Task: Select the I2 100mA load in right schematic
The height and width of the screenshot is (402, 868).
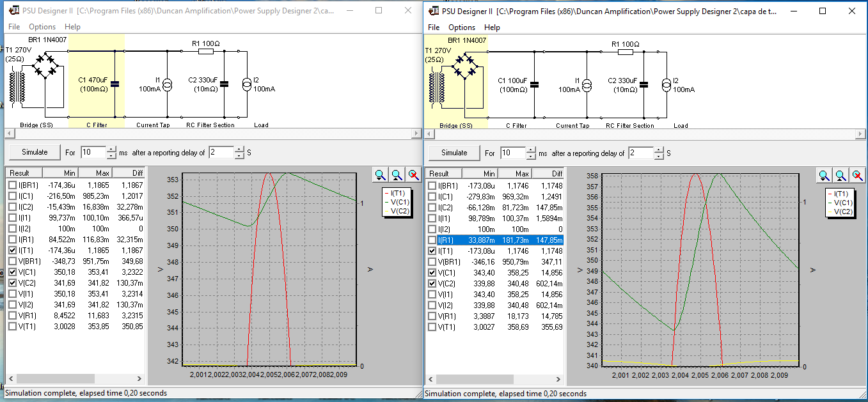Action: coord(666,84)
